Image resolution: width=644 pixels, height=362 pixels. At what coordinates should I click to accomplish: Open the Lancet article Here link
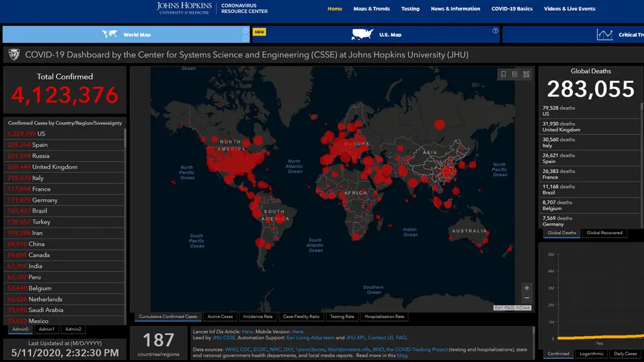(x=247, y=332)
